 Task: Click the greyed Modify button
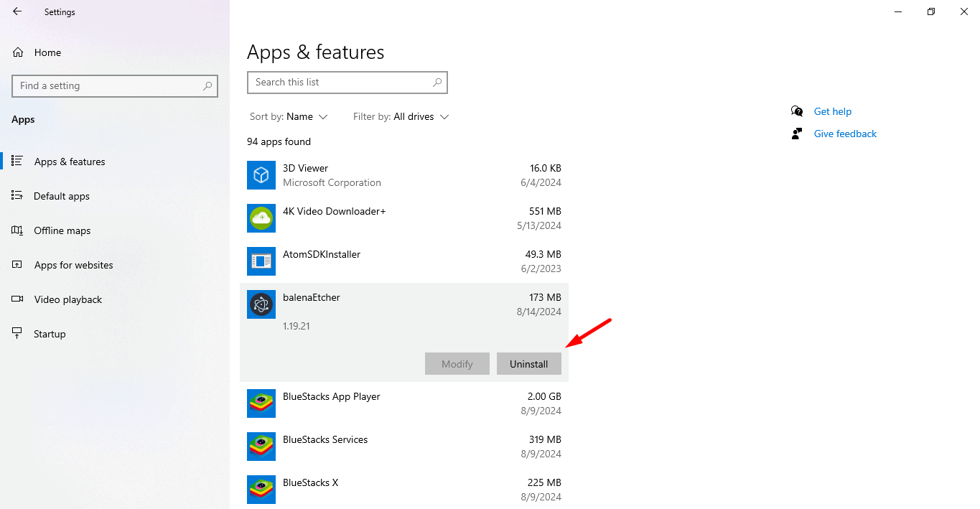point(457,364)
